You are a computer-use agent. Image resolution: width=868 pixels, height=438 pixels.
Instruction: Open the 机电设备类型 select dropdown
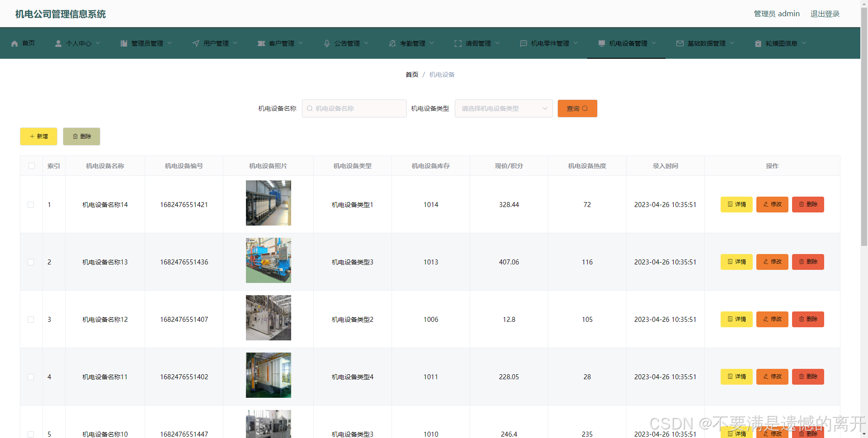(504, 108)
